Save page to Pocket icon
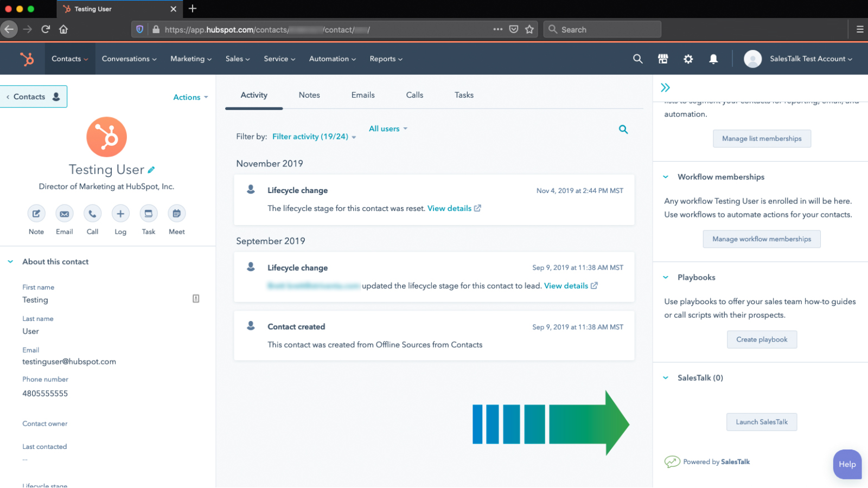 pyautogui.click(x=514, y=29)
